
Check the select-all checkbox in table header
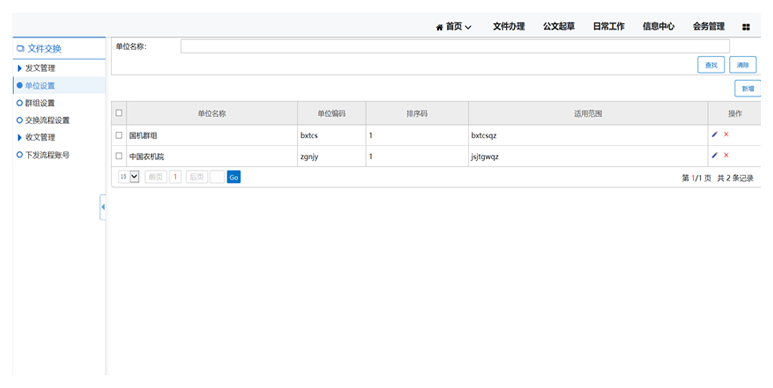point(119,113)
